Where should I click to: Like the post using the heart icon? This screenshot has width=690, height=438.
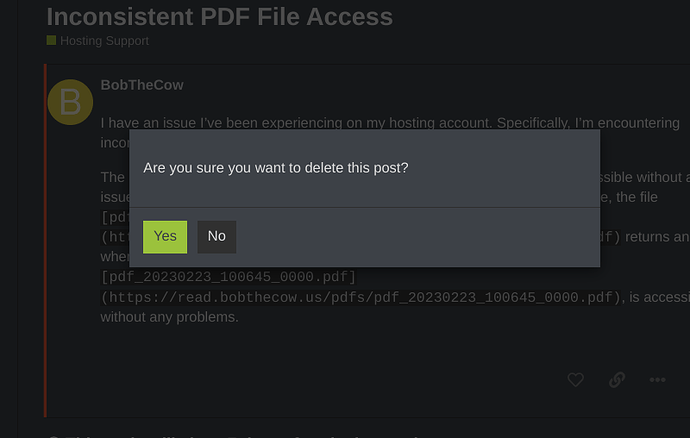click(x=575, y=379)
